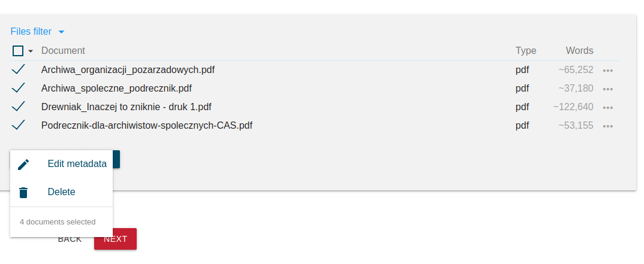Toggle the select-all documents checkbox
The width and height of the screenshot is (644, 264).
point(17,51)
